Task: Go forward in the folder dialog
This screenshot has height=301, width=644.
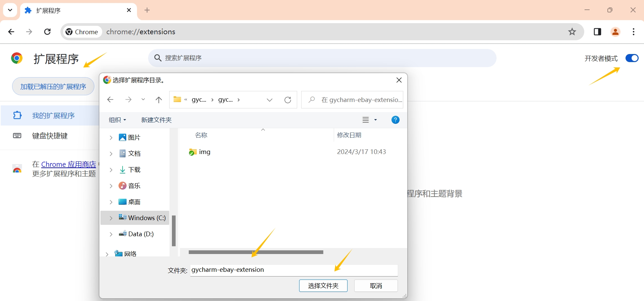Action: pyautogui.click(x=128, y=100)
